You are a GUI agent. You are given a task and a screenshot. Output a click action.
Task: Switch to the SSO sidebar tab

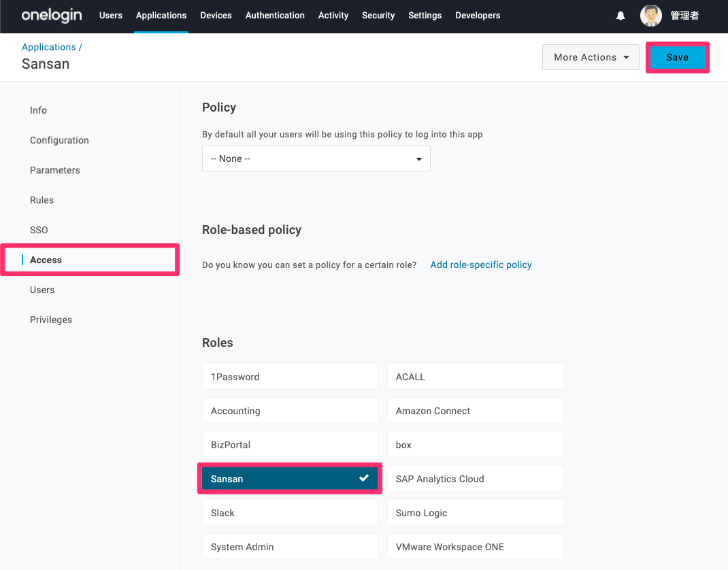click(x=39, y=230)
